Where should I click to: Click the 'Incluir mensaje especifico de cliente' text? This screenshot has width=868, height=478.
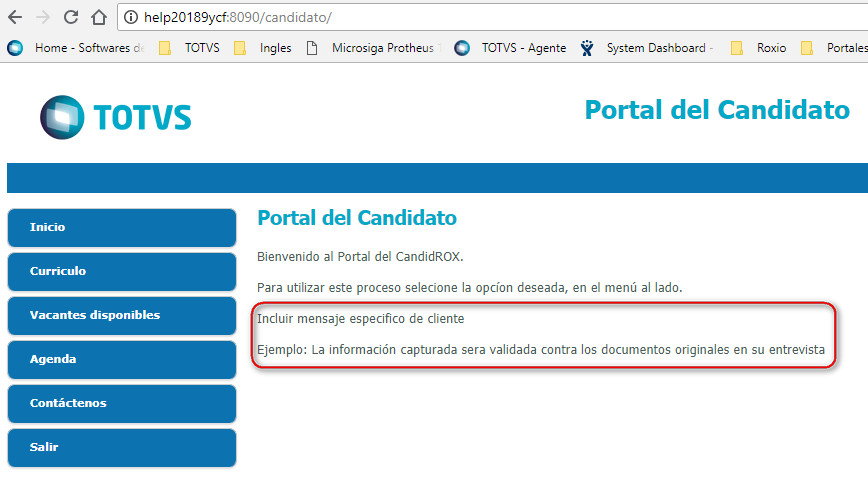360,319
